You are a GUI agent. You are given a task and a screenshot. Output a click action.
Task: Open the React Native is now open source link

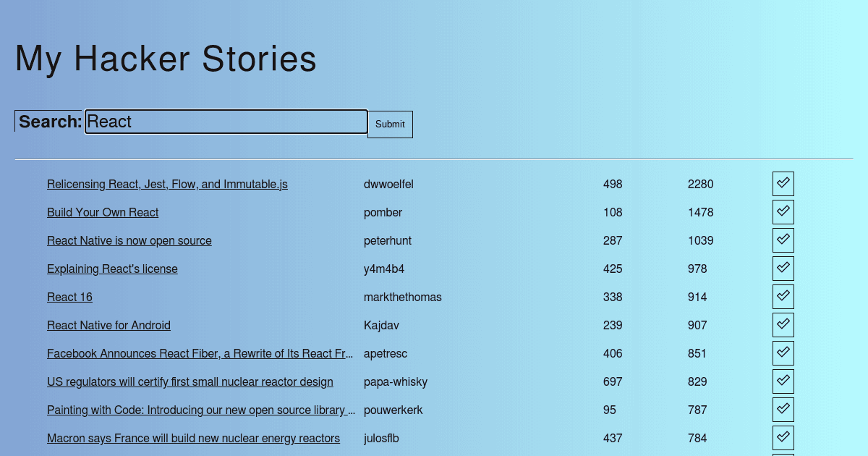(x=129, y=240)
